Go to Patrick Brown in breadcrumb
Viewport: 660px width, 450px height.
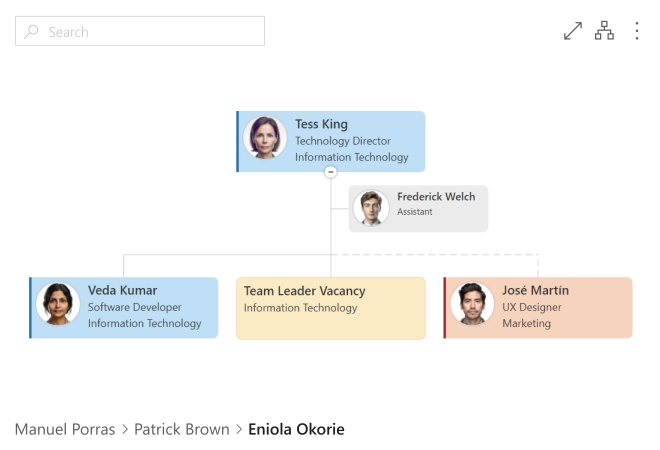[x=182, y=429]
